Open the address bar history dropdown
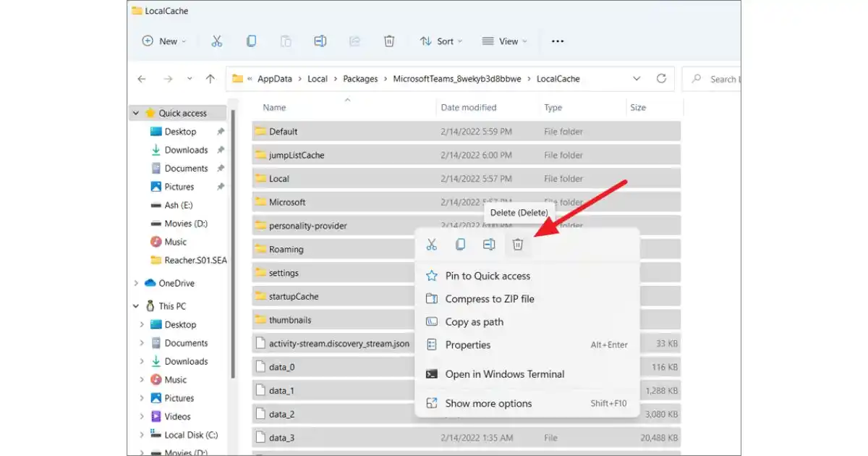 637,79
